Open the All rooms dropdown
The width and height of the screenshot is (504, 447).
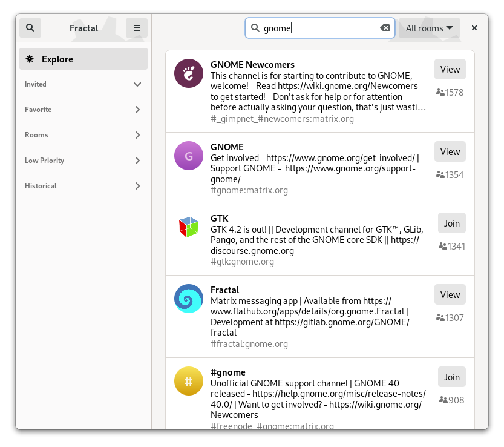tap(429, 28)
